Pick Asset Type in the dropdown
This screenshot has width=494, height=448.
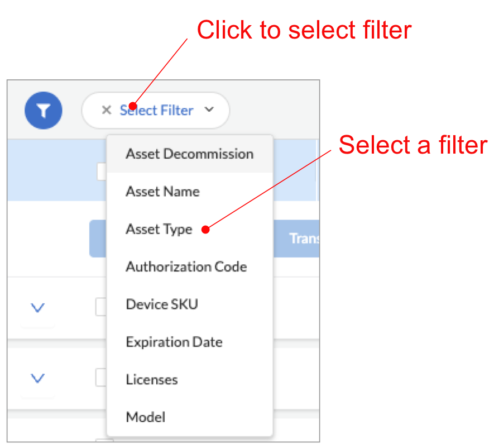159,229
